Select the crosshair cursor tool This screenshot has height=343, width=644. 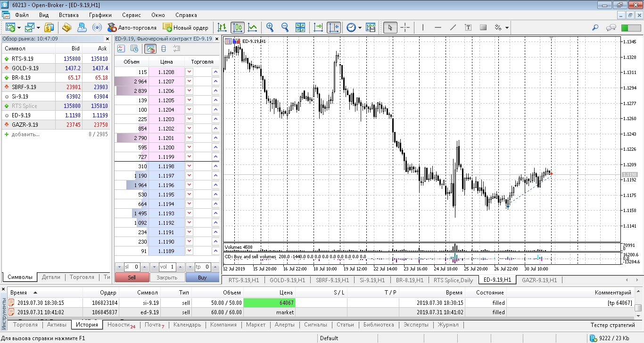[x=405, y=27]
